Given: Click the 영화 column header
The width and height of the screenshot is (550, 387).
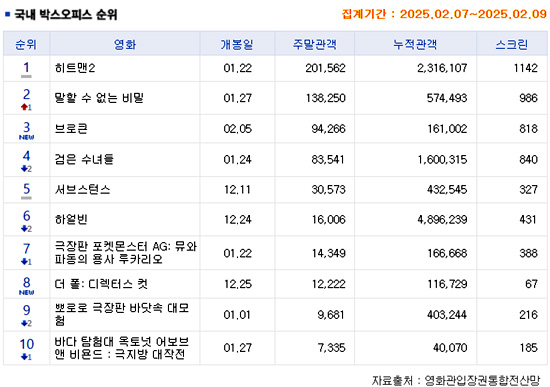Looking at the screenshot, I should point(125,44).
